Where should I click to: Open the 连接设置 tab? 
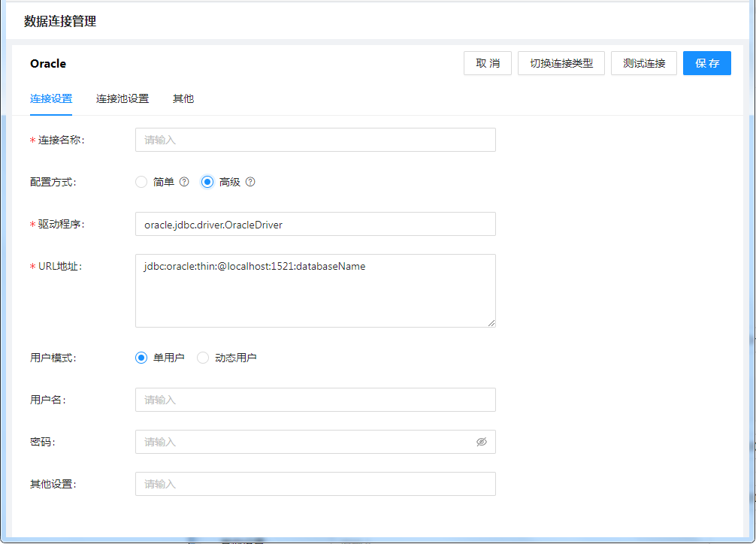click(x=51, y=98)
